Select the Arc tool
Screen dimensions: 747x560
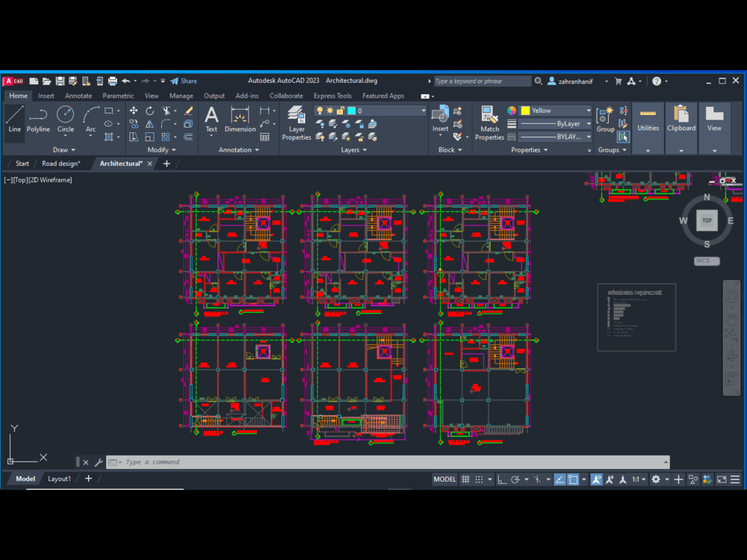90,119
